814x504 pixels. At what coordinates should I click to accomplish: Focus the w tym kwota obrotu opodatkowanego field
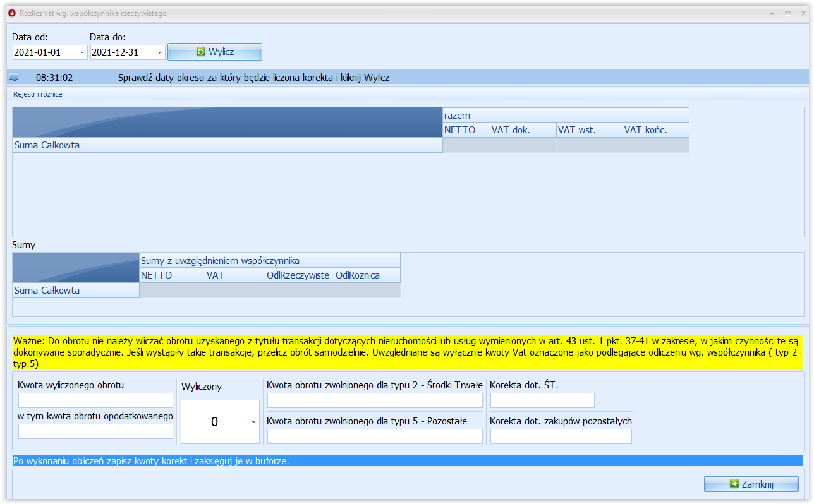[x=95, y=431]
